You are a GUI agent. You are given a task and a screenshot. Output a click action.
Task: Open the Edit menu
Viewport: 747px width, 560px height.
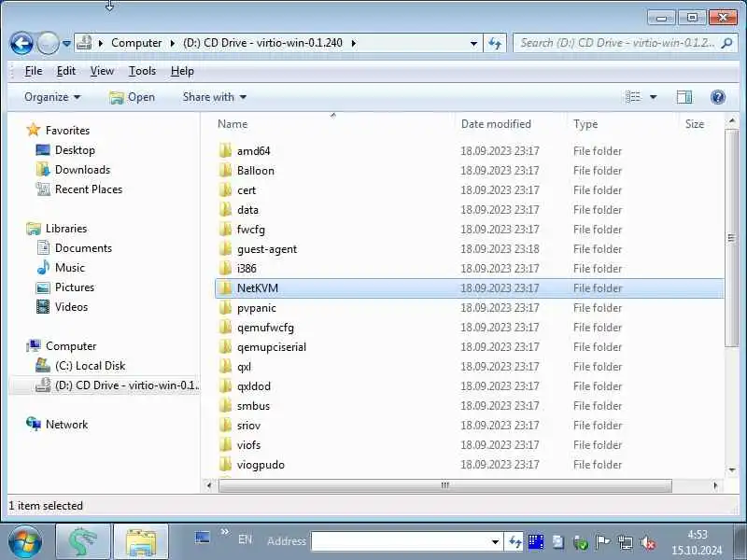[x=65, y=71]
